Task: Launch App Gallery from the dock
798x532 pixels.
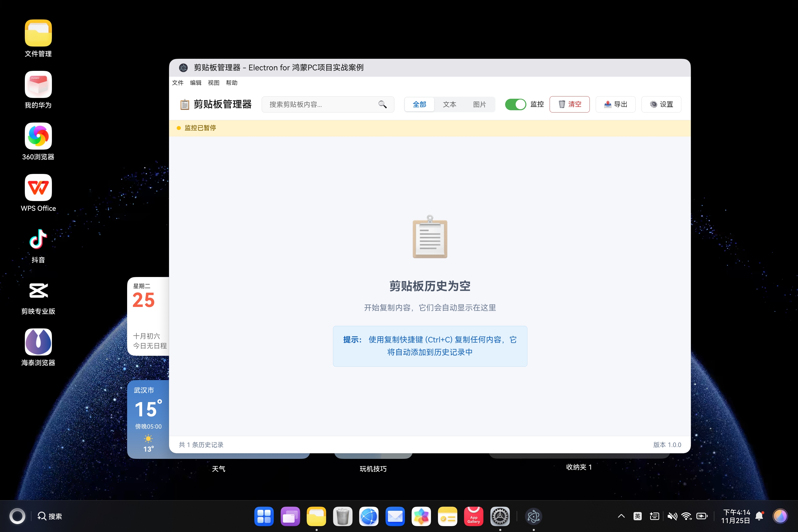Action: pyautogui.click(x=474, y=516)
